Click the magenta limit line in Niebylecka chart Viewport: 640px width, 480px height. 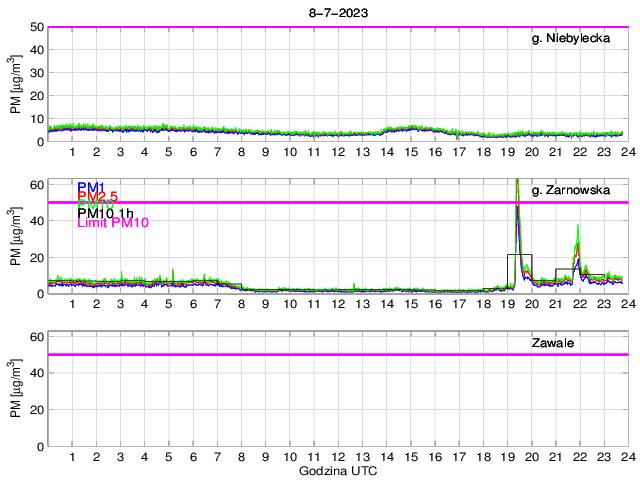point(337,27)
